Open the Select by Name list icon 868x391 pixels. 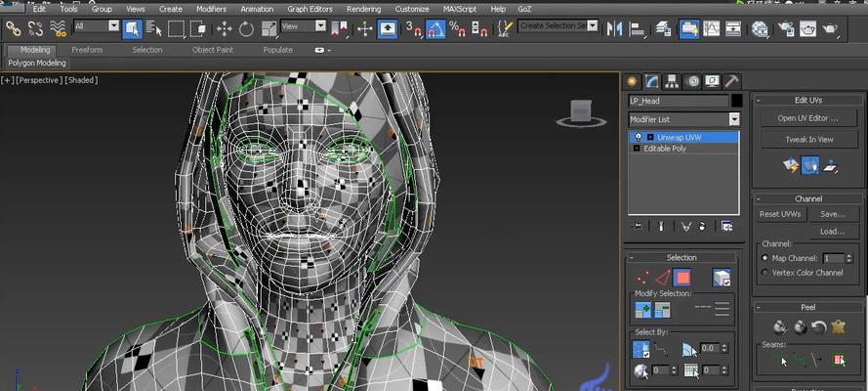(154, 28)
